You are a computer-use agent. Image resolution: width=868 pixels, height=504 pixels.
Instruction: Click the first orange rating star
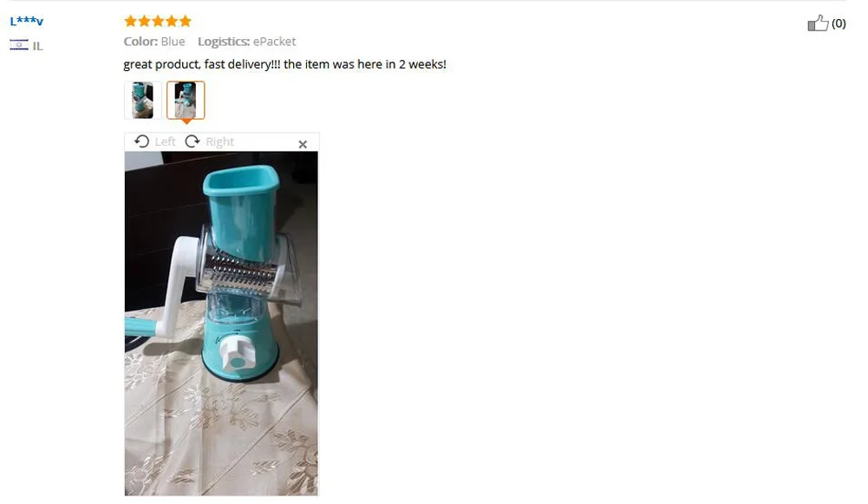pyautogui.click(x=131, y=21)
